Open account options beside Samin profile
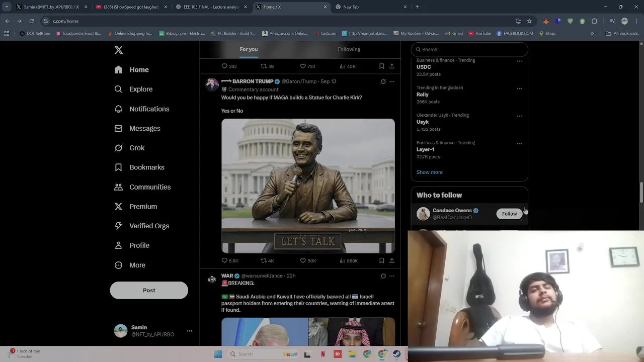This screenshot has width=644, height=362. [190, 331]
